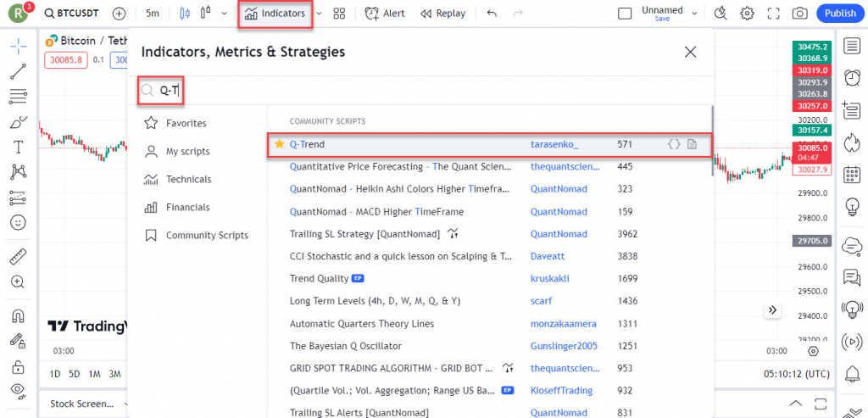Select the ruler measure tool
The width and height of the screenshot is (868, 418).
[19, 257]
